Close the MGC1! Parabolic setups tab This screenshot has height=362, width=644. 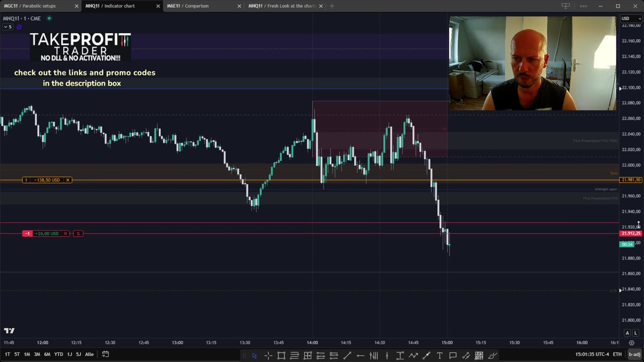coord(76,6)
